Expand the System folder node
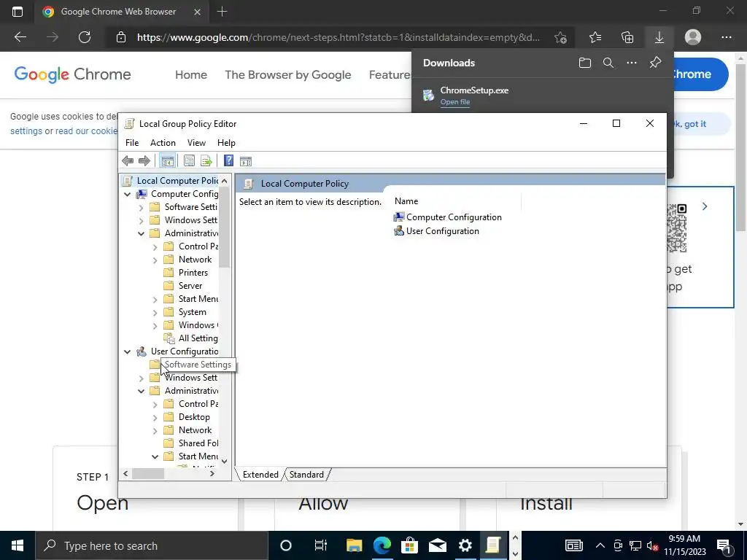Image resolution: width=747 pixels, height=560 pixels. coord(155,313)
